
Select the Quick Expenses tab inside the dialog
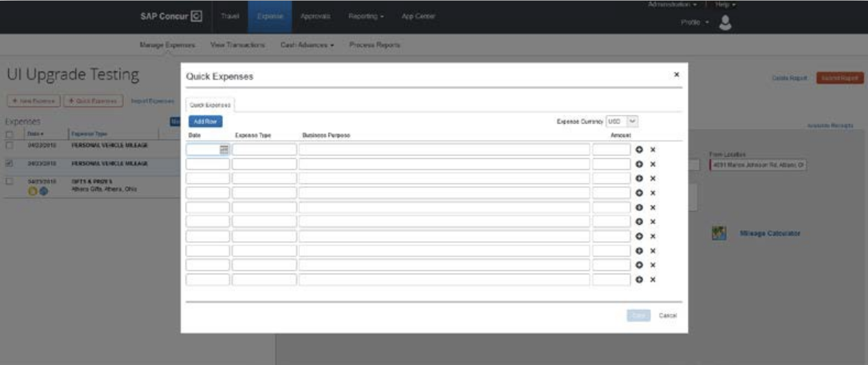[210, 105]
